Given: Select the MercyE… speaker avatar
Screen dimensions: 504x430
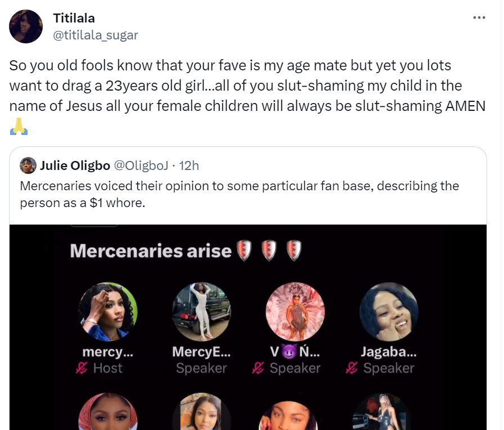Looking at the screenshot, I should tap(201, 312).
